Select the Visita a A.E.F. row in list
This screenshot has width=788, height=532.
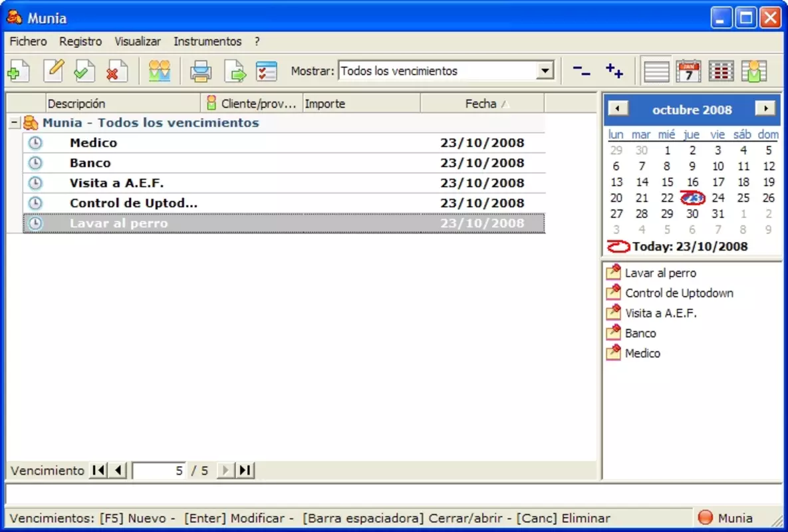pyautogui.click(x=284, y=183)
